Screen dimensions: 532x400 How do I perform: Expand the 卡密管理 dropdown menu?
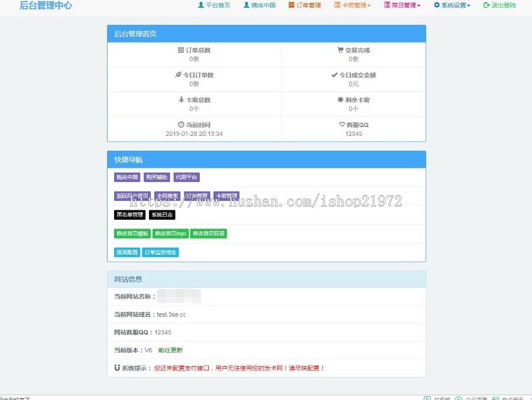pos(352,5)
